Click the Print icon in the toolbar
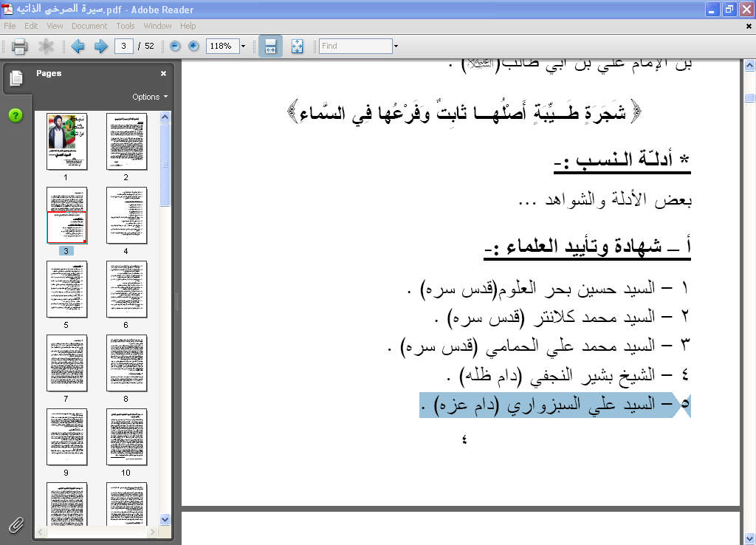756x545 pixels. tap(20, 47)
